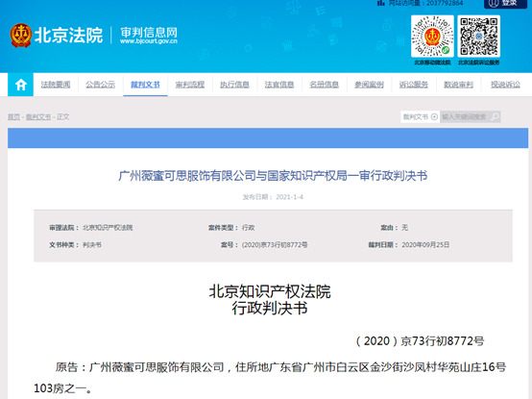Viewport: 532px width, 399px height.
Task: Click the 发布日期 2021-1-4 text
Action: 273,197
